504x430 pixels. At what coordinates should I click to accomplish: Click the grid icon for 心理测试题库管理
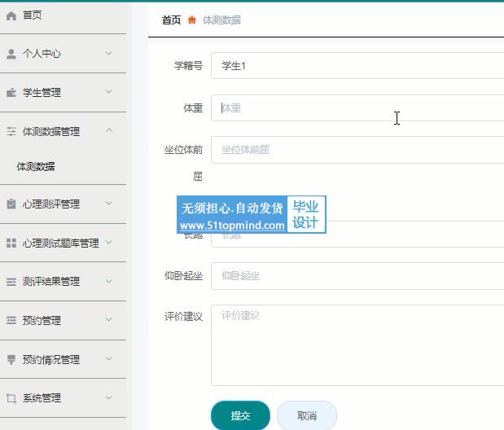(11, 243)
